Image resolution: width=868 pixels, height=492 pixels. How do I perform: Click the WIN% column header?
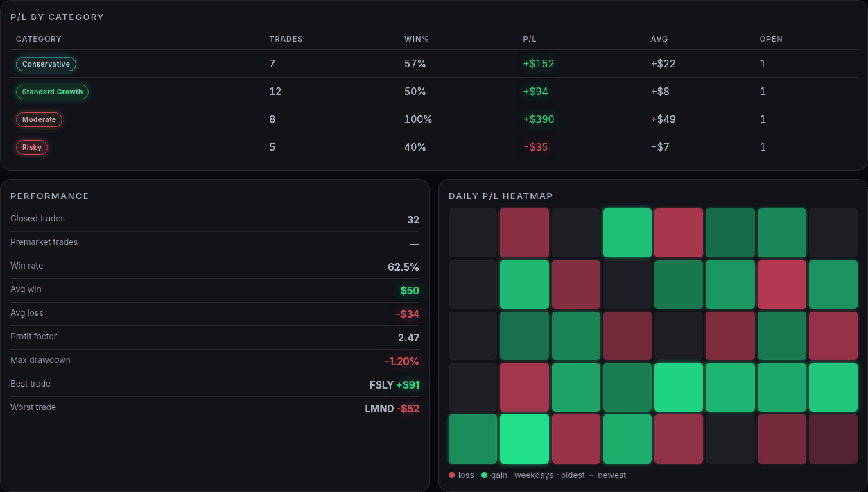coord(417,39)
